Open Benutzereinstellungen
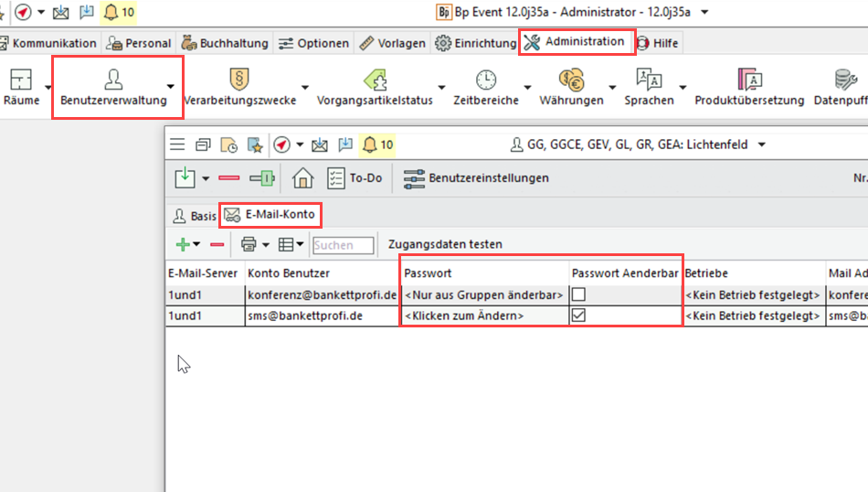 (x=476, y=177)
